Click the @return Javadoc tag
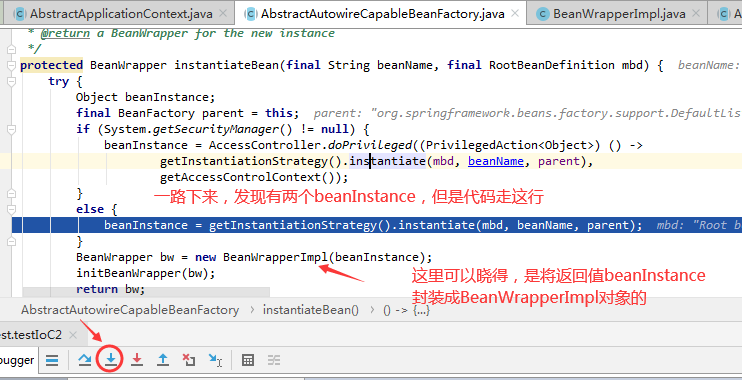 click(x=65, y=33)
